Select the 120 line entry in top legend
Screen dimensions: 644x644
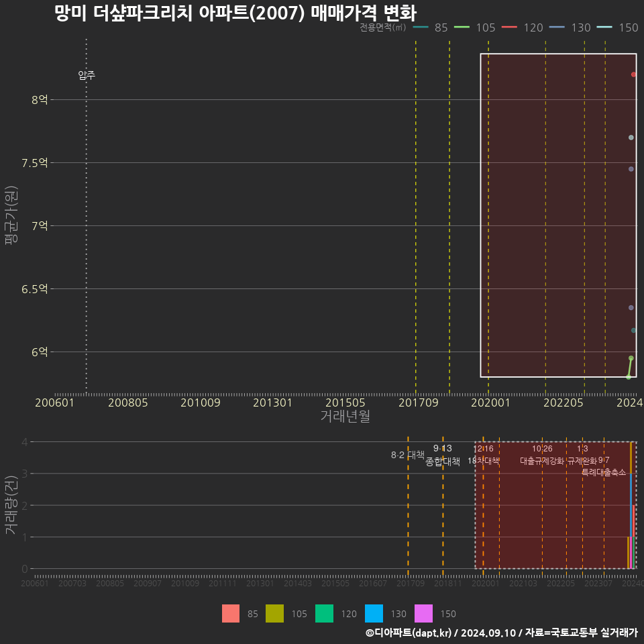522,28
